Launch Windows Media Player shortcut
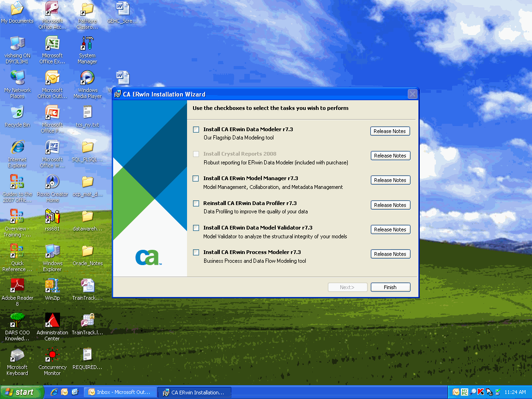This screenshot has height=399, width=532. point(87,84)
